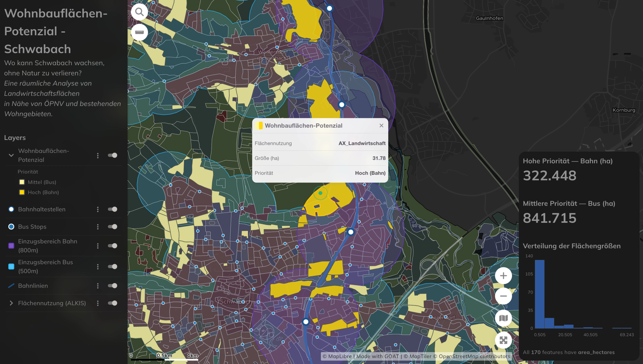The width and height of the screenshot is (643, 364).
Task: Click the Bahnlinien line symbol icon
Action: (x=11, y=286)
